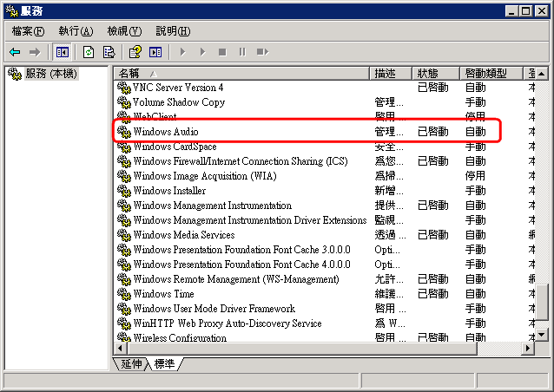Click the export list toolbar icon

pos(109,52)
